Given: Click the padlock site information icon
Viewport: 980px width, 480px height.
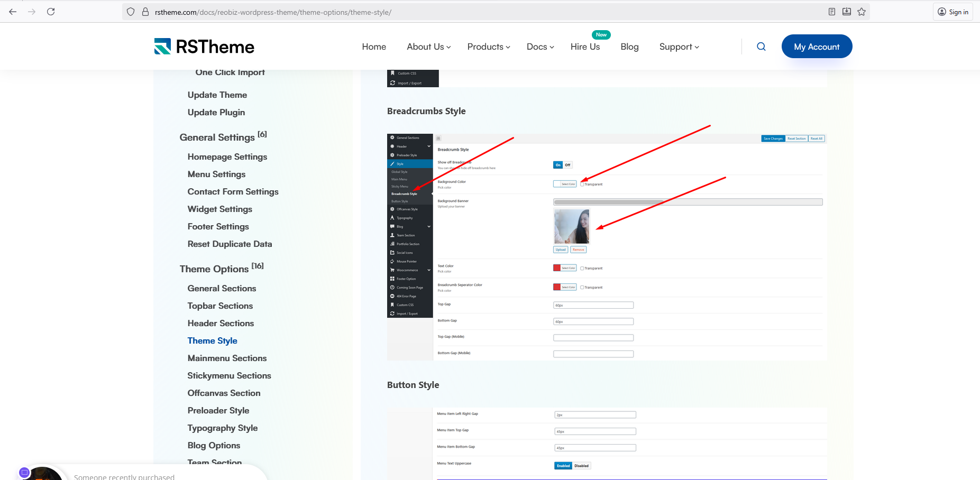Looking at the screenshot, I should pyautogui.click(x=145, y=12).
